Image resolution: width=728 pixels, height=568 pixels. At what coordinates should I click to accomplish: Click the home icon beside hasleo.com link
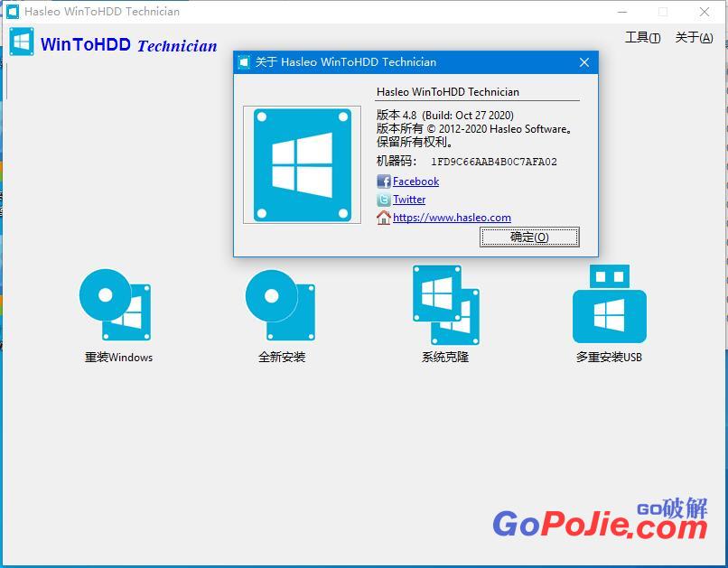coord(384,217)
